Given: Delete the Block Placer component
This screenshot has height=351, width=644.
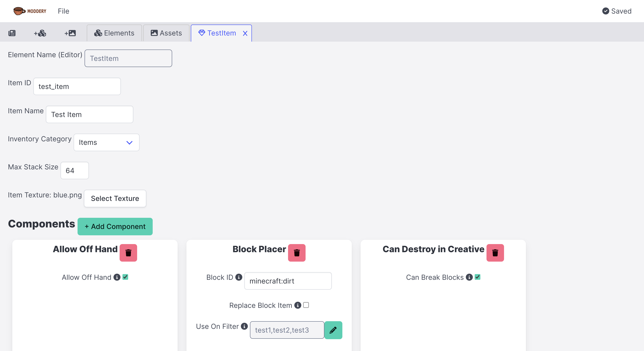Looking at the screenshot, I should [297, 253].
